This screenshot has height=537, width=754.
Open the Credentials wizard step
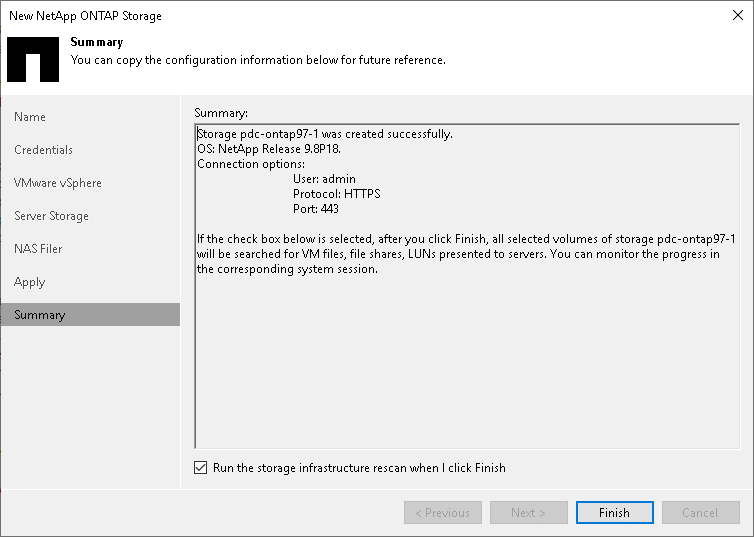[43, 150]
